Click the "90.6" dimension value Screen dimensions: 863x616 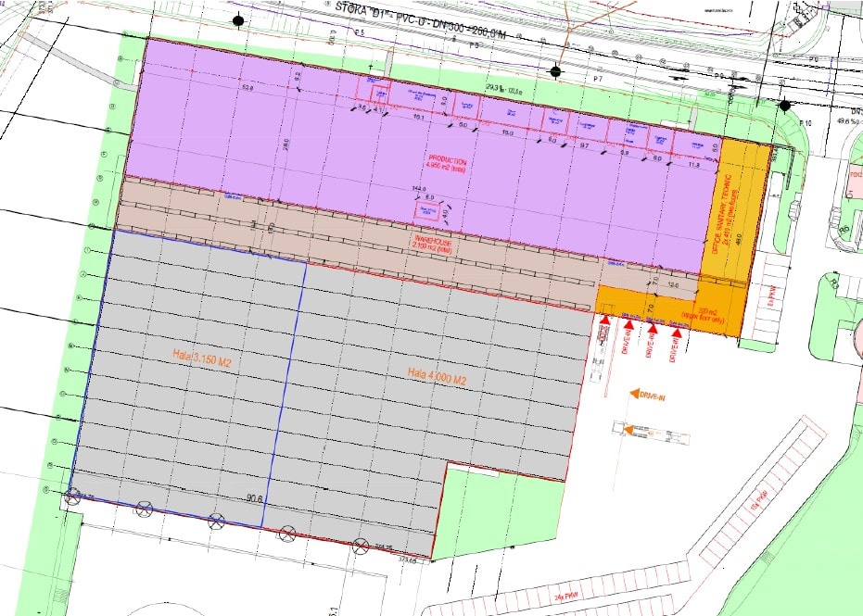pos(254,498)
